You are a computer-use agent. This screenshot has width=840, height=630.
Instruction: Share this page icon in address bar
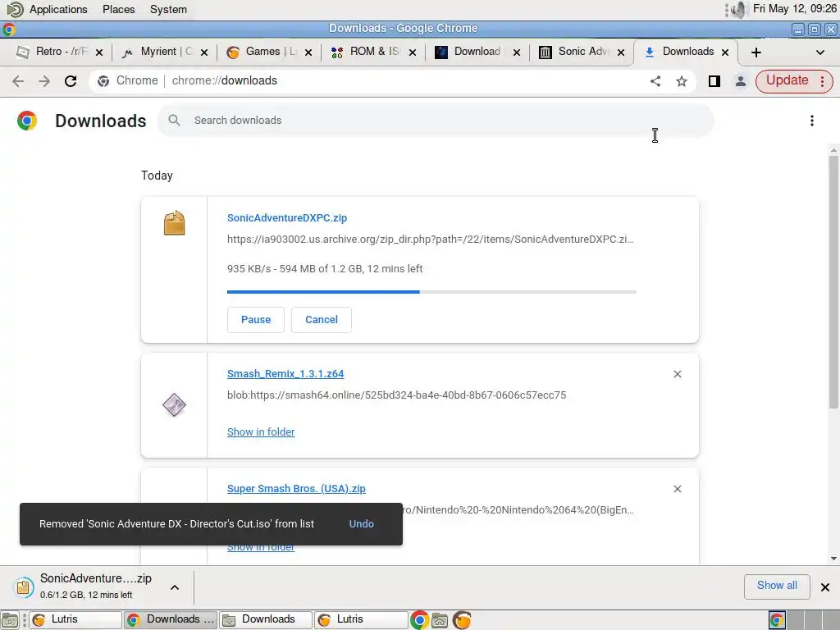[x=655, y=81]
